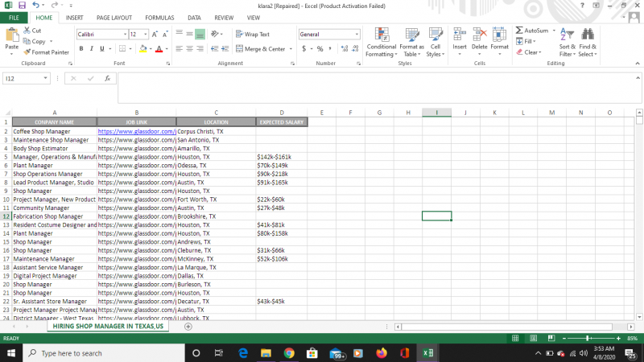Screen dimensions: 644x362
Task: Click the Windows search box on taskbar
Action: pyautogui.click(x=104, y=353)
